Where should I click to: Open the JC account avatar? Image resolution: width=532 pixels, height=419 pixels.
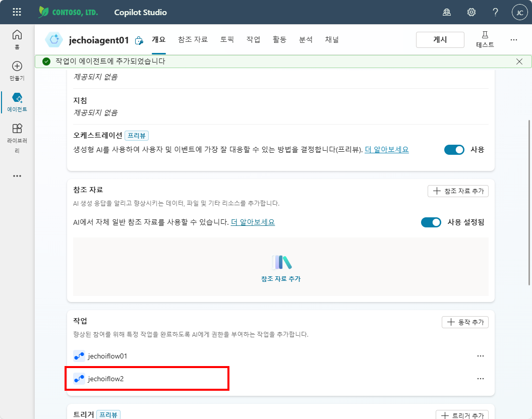519,12
